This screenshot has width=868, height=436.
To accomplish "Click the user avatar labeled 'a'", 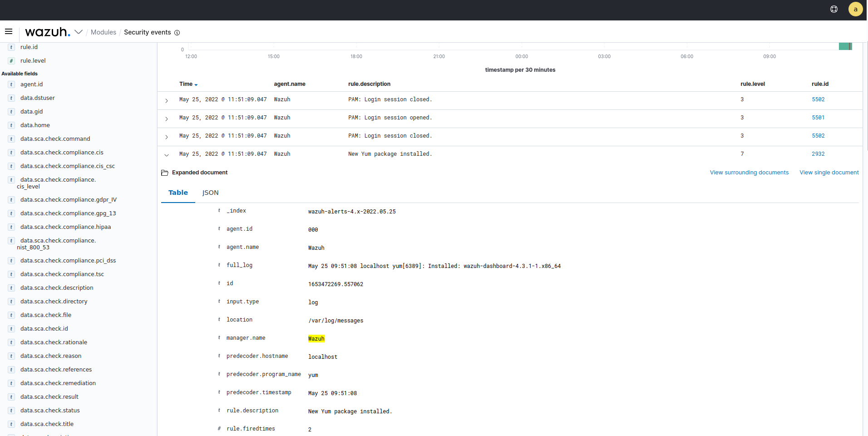I will click(x=855, y=9).
